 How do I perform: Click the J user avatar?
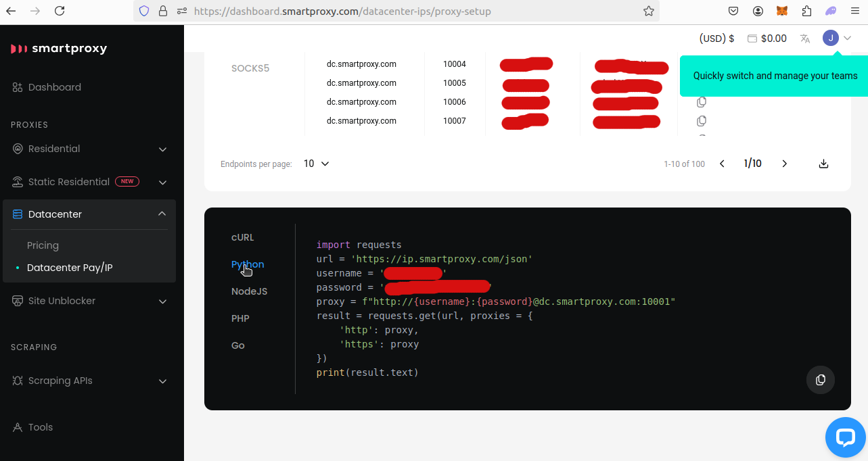tap(831, 38)
